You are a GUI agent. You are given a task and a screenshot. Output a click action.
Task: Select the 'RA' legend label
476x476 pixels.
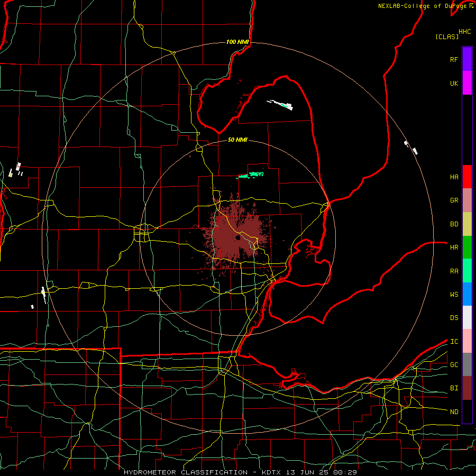tap(454, 271)
